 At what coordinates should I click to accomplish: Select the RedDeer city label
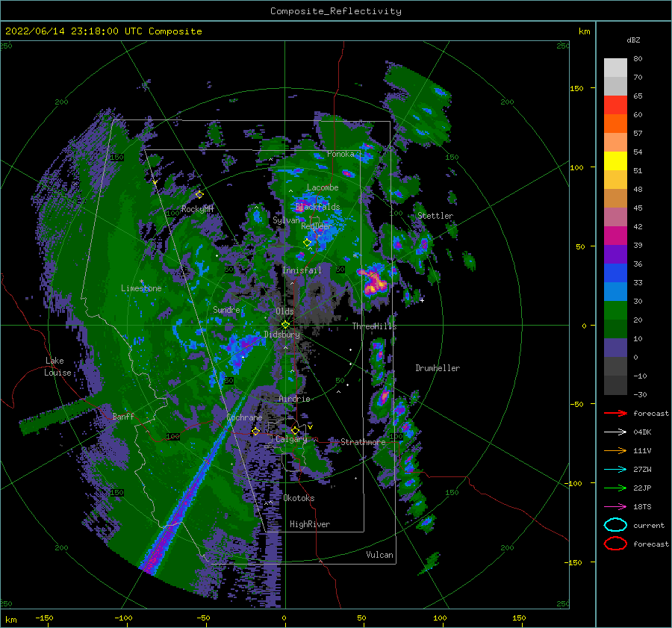[317, 226]
